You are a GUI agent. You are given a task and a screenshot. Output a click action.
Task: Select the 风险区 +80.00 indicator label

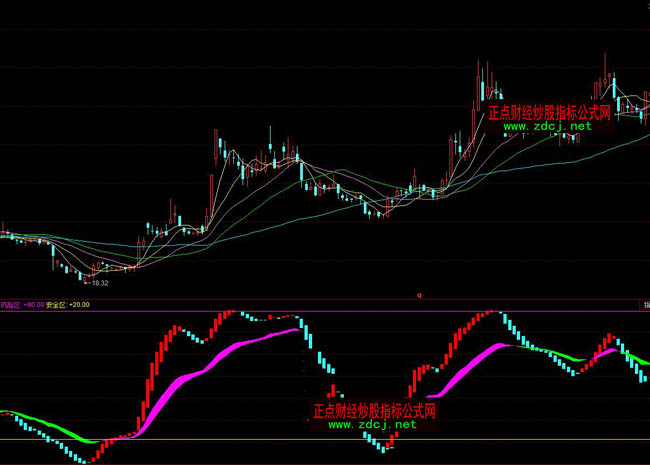pos(22,304)
